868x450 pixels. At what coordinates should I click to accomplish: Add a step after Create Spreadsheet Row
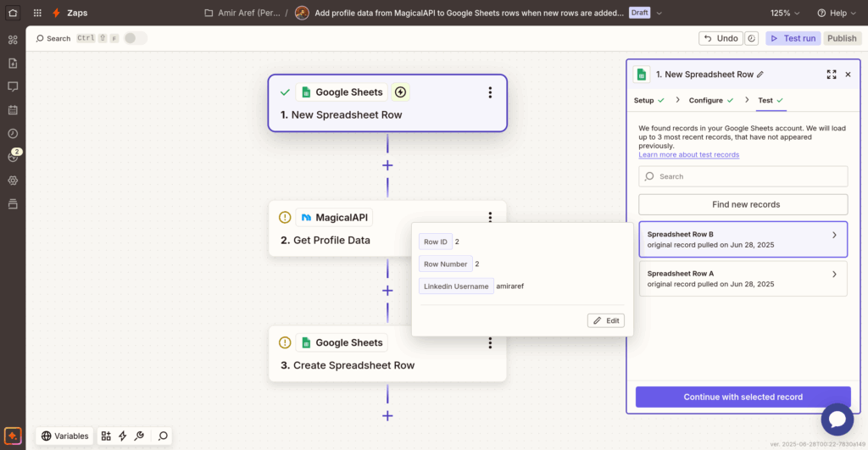coord(387,416)
